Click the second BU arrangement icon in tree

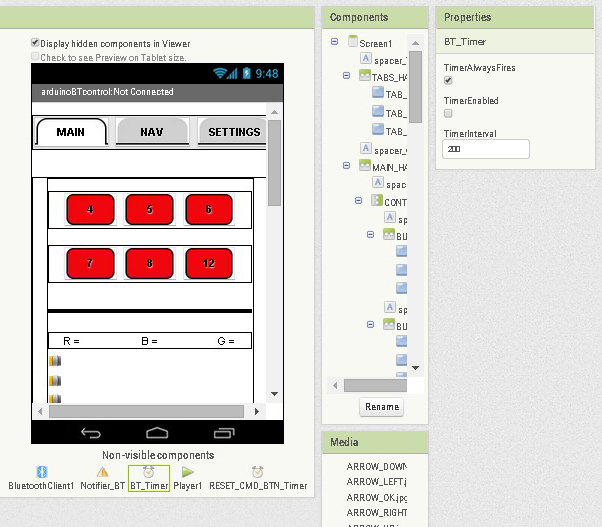click(x=389, y=324)
